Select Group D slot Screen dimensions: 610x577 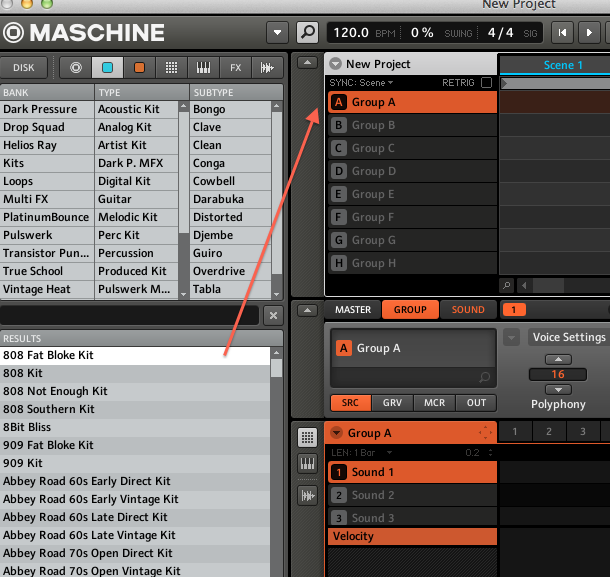pyautogui.click(x=412, y=171)
